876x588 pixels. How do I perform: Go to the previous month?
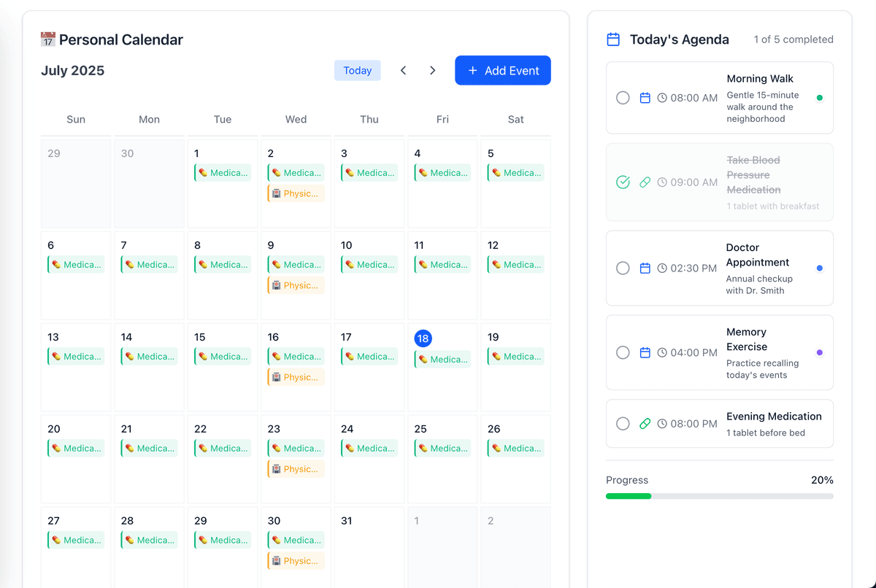[403, 71]
